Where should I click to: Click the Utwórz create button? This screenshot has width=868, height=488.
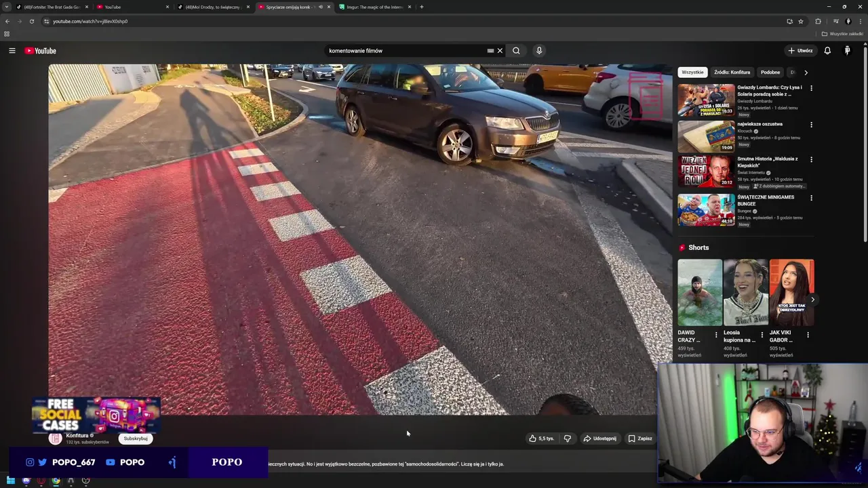(x=800, y=51)
